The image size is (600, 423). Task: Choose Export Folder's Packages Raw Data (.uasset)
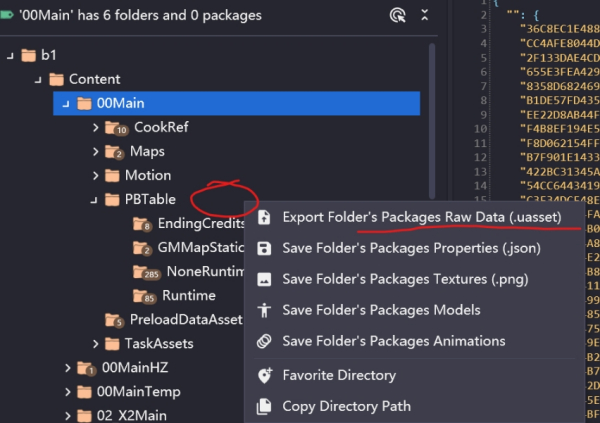coord(422,217)
